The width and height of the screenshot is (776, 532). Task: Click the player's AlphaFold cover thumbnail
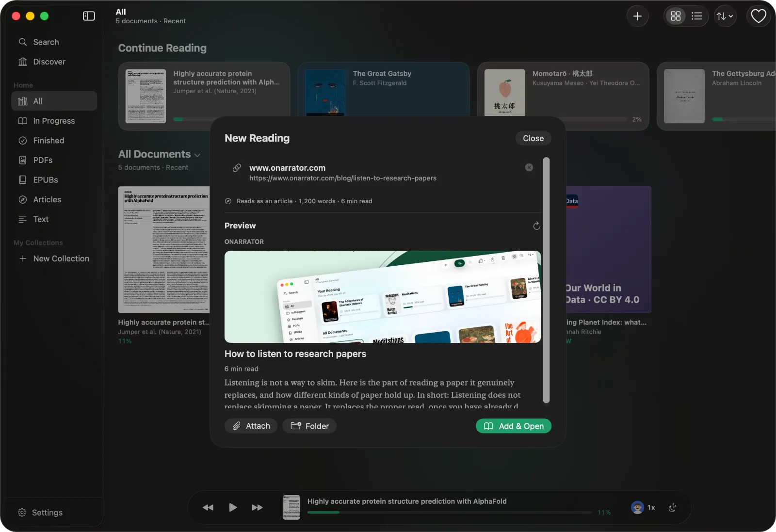[x=291, y=507]
